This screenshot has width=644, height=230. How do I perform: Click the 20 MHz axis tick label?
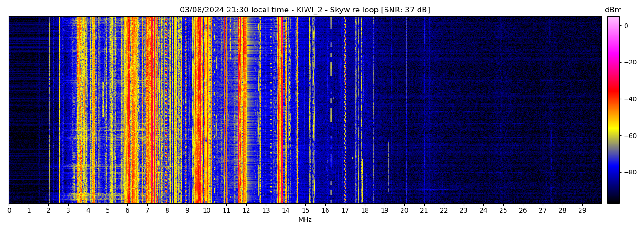pos(404,211)
